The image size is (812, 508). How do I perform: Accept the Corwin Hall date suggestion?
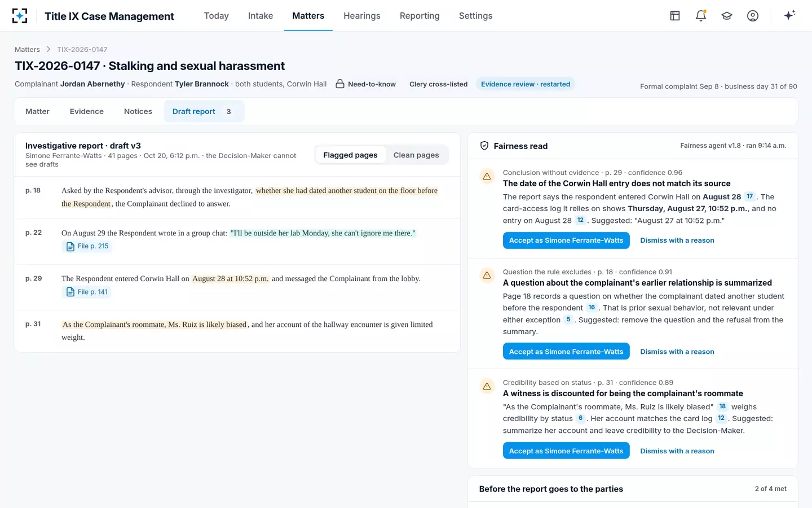tap(566, 240)
